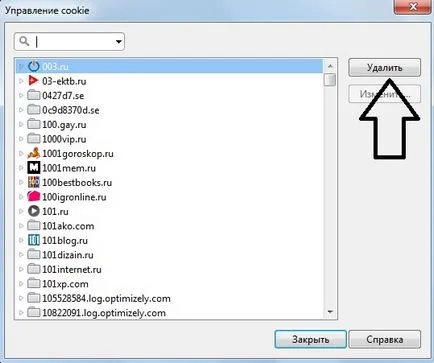Screen dimensions: 434x363
Task: Expand the 100bestbooks.ru tree node
Action: coord(21,182)
